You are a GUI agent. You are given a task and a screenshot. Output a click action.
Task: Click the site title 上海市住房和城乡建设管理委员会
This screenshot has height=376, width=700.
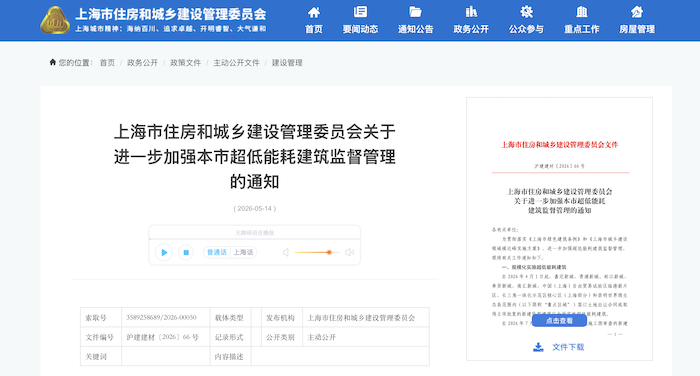(x=171, y=14)
